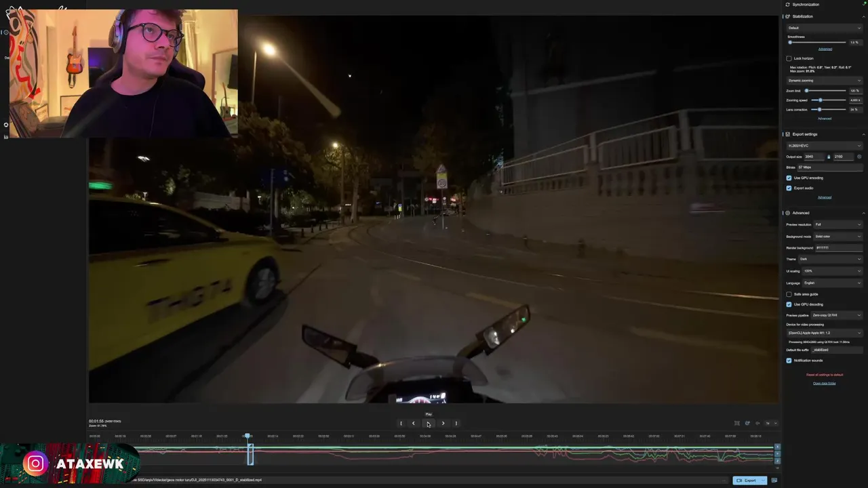This screenshot has width=868, height=488.
Task: Click the Advanced section gear icon
Action: 787,213
